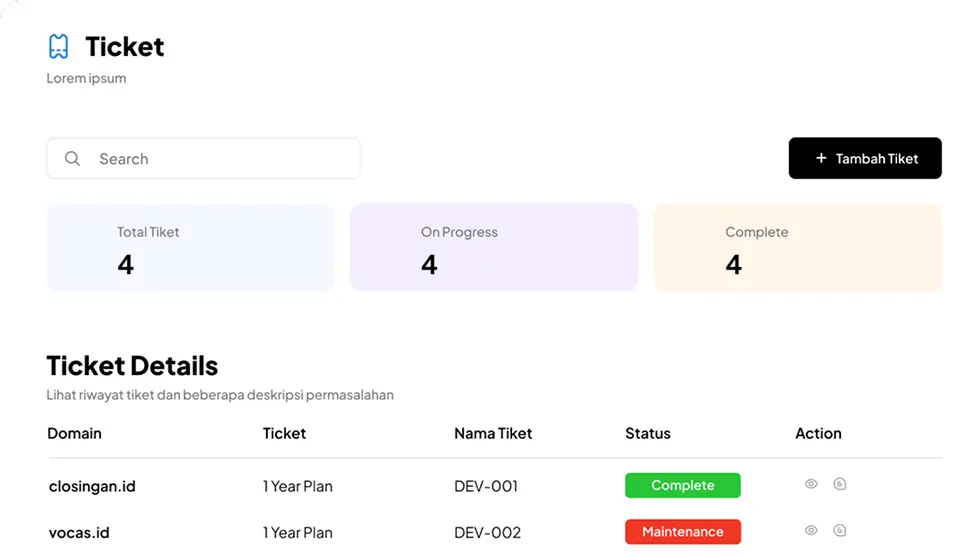This screenshot has height=558, width=966.
Task: Open the closingan.id domain entry
Action: [92, 487]
